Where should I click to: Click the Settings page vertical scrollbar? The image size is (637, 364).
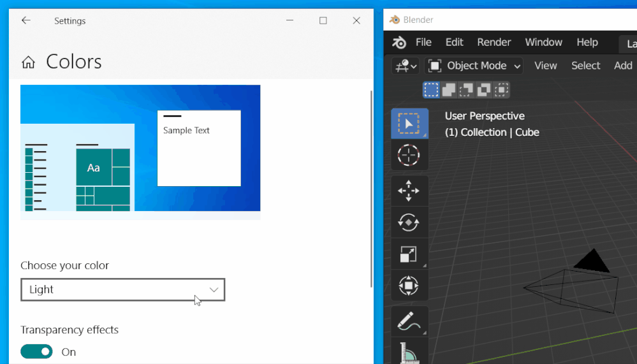click(371, 189)
